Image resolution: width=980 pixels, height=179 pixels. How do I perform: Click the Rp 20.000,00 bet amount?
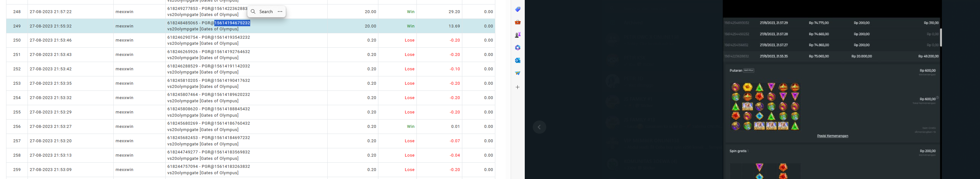click(861, 56)
